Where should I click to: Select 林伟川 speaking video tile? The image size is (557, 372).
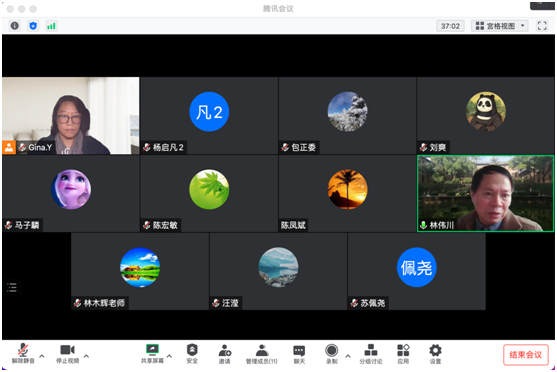[x=486, y=193]
